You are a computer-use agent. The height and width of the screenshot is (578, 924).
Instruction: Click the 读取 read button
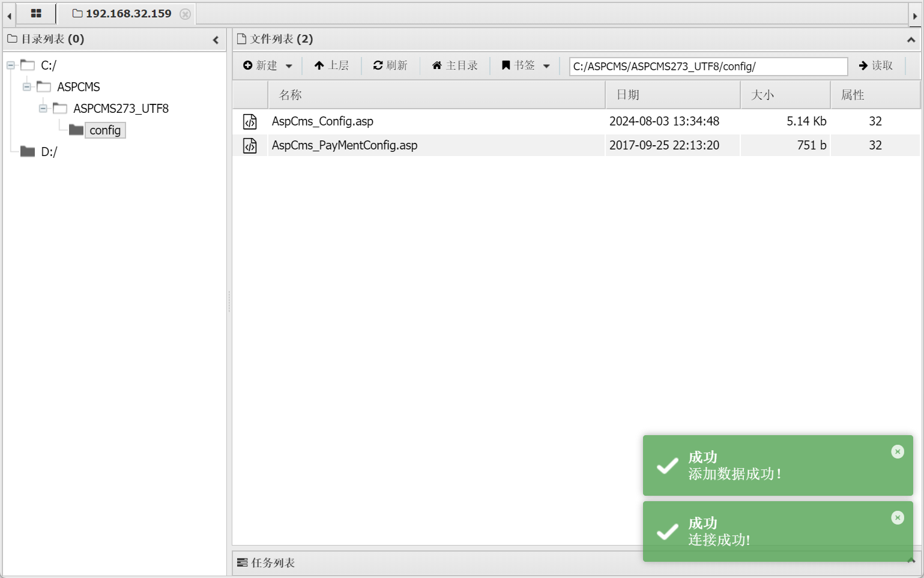[x=876, y=65]
